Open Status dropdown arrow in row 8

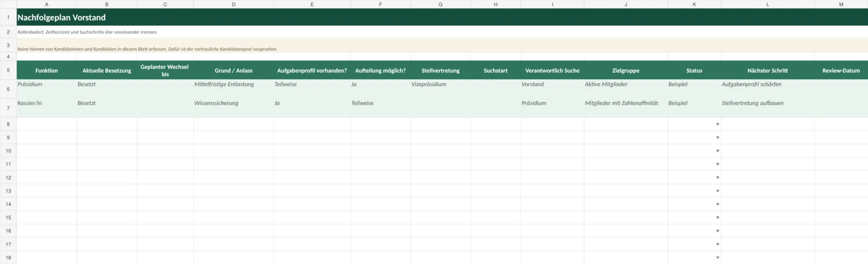(x=718, y=124)
